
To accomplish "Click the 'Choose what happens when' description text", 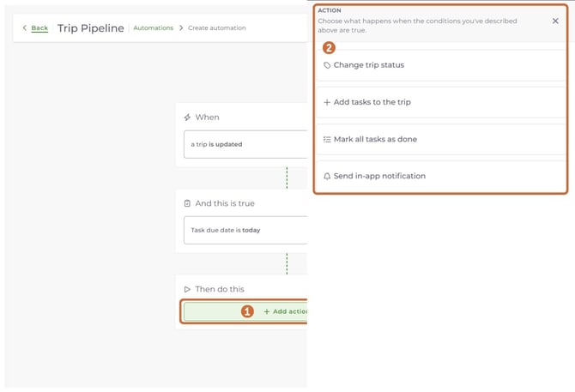I will pyautogui.click(x=417, y=26).
